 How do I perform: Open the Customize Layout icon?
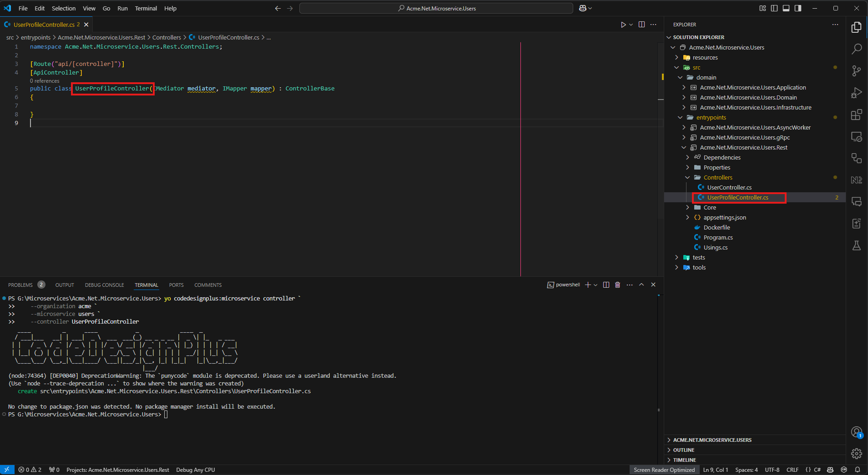762,8
